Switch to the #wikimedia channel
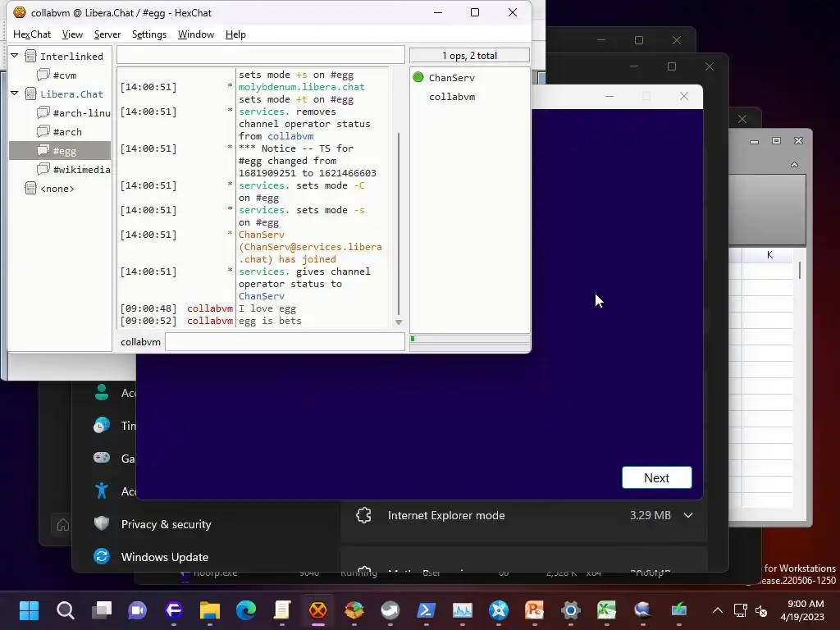This screenshot has height=630, width=840. [81, 170]
